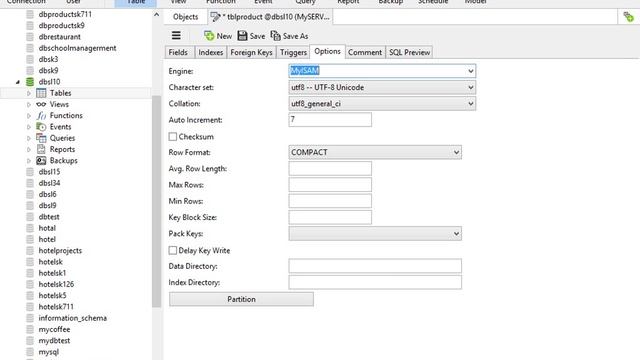
Task: Expand the Backups tree node
Action: (x=29, y=161)
